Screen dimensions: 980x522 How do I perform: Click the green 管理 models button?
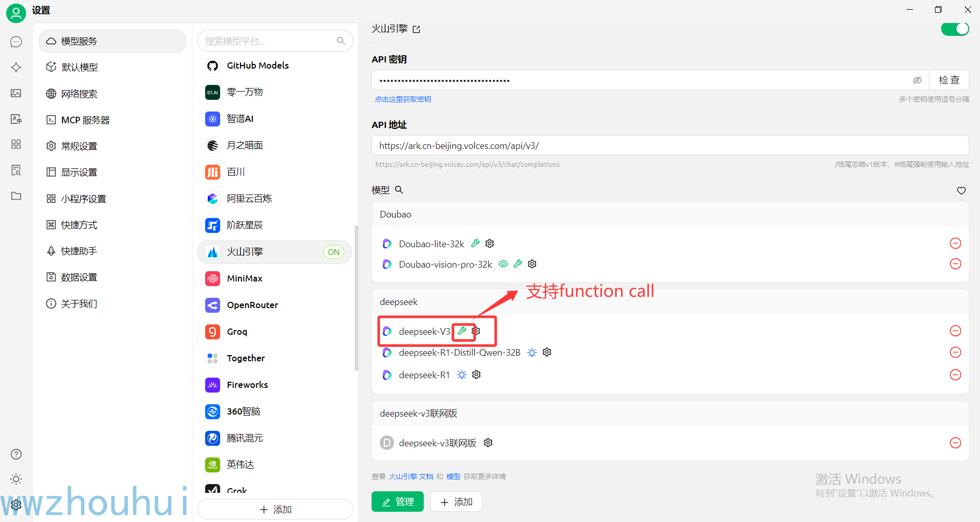point(398,502)
